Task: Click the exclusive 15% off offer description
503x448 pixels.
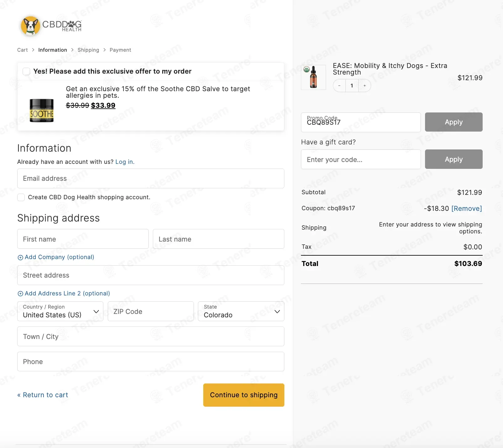Action: tap(158, 92)
